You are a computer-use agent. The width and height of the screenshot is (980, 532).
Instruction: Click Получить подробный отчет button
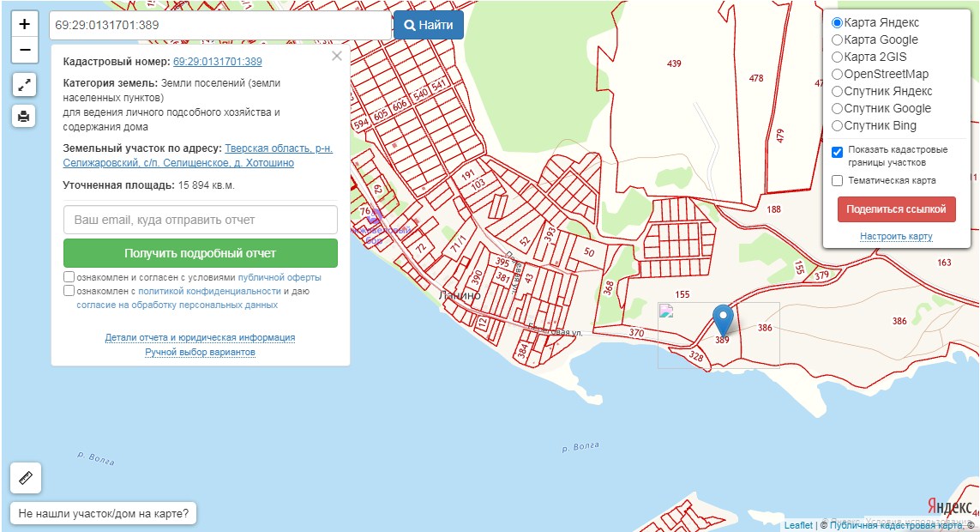point(201,253)
